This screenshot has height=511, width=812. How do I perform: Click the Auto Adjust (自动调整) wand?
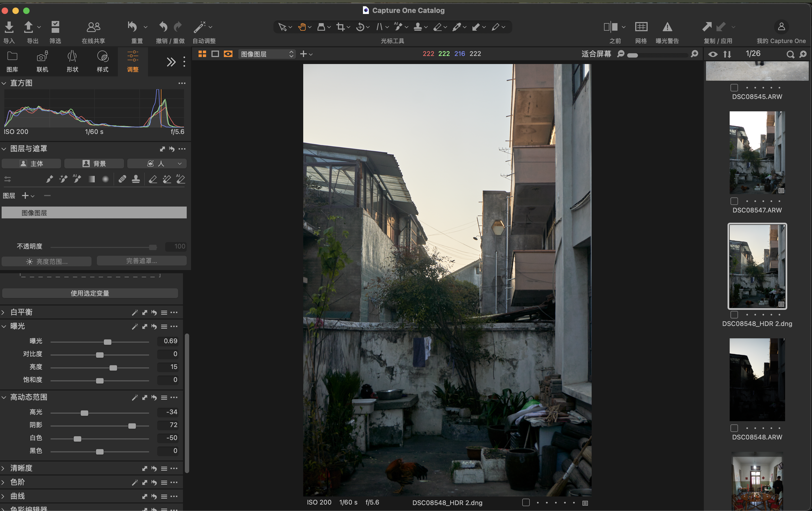click(199, 27)
